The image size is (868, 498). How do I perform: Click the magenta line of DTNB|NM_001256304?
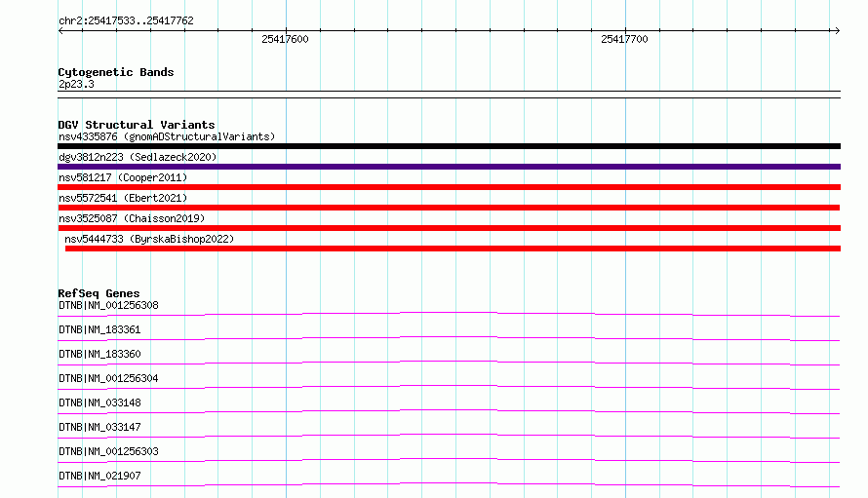click(449, 387)
